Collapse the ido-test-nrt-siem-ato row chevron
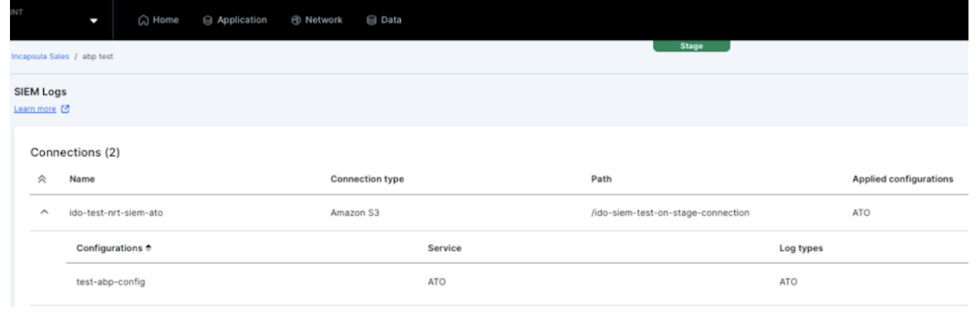Image resolution: width=980 pixels, height=319 pixels. [43, 213]
